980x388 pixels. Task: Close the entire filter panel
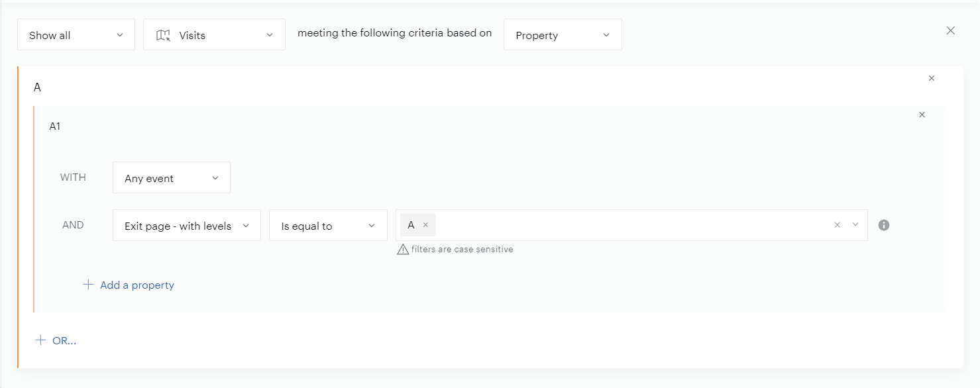coord(950,30)
